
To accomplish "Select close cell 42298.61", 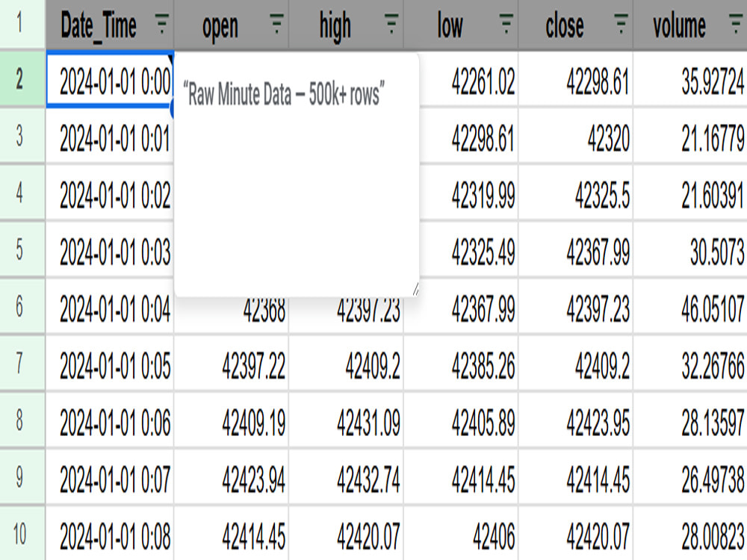I will coord(576,79).
